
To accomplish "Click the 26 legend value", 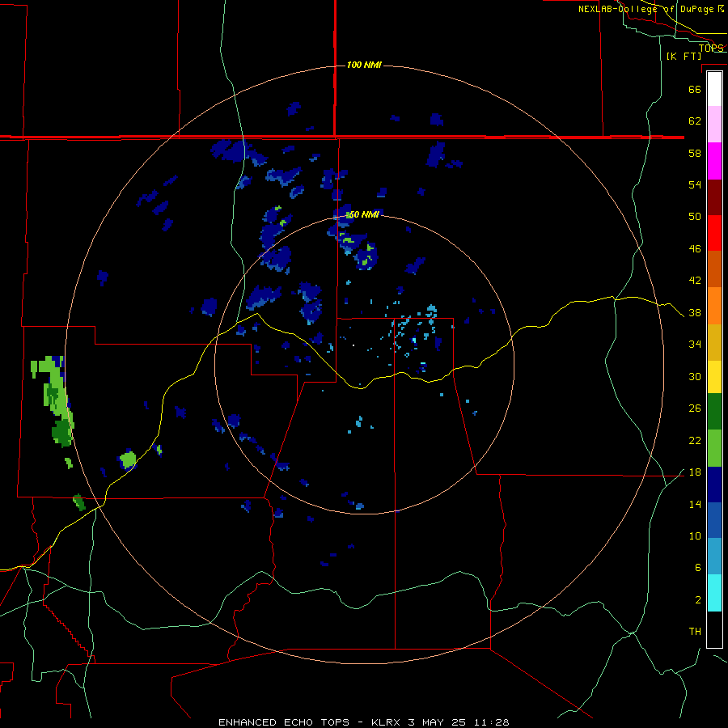I will (x=695, y=408).
